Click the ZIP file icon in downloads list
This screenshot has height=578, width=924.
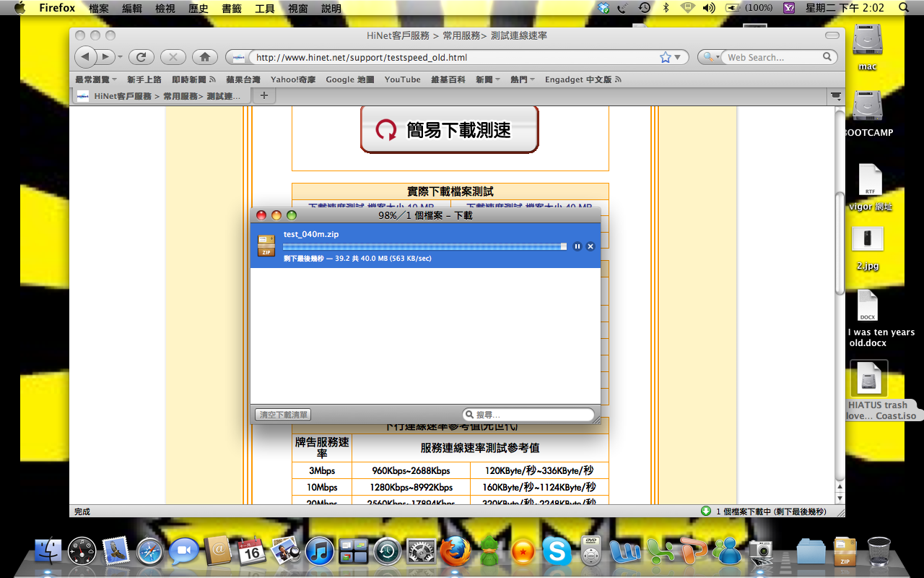coord(266,246)
